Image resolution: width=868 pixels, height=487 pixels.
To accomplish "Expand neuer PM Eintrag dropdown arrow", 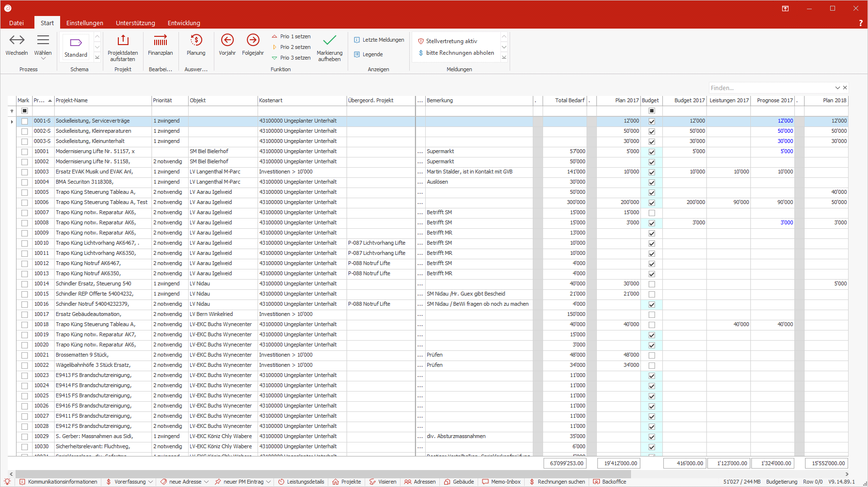I will tap(268, 482).
